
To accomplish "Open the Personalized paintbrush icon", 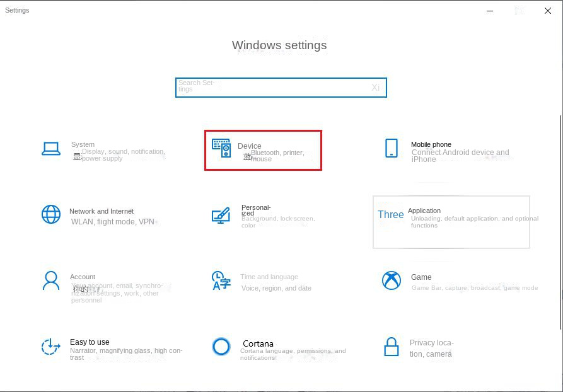I will coord(221,216).
